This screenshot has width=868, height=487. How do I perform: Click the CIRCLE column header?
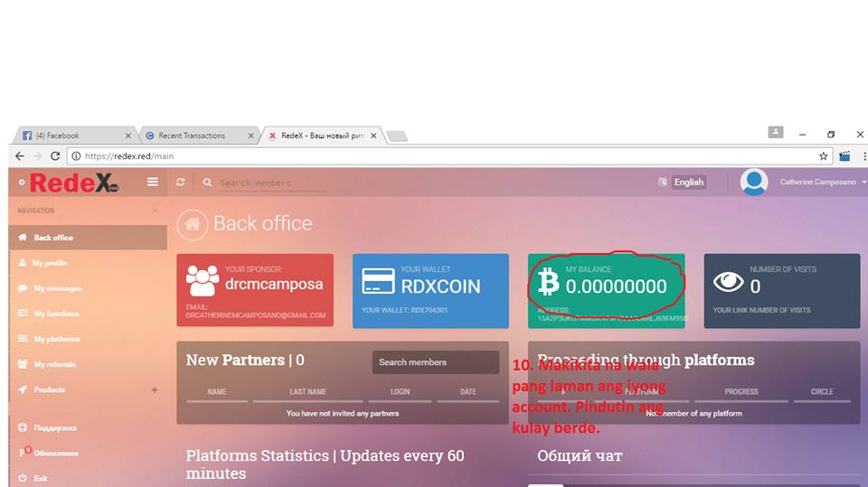[822, 392]
